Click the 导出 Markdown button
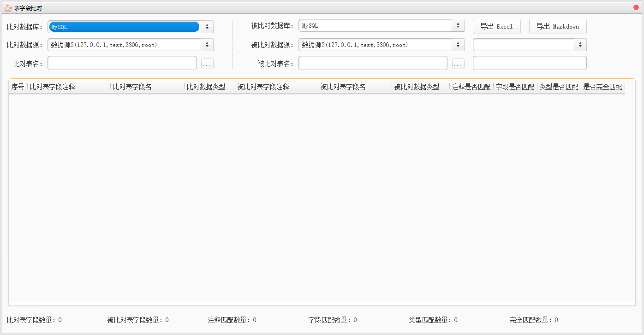 557,27
